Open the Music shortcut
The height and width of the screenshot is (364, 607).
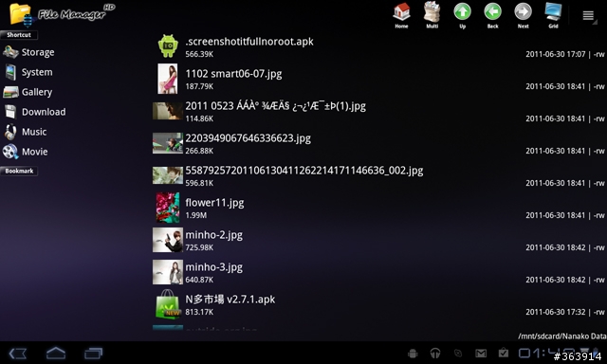coord(26,132)
